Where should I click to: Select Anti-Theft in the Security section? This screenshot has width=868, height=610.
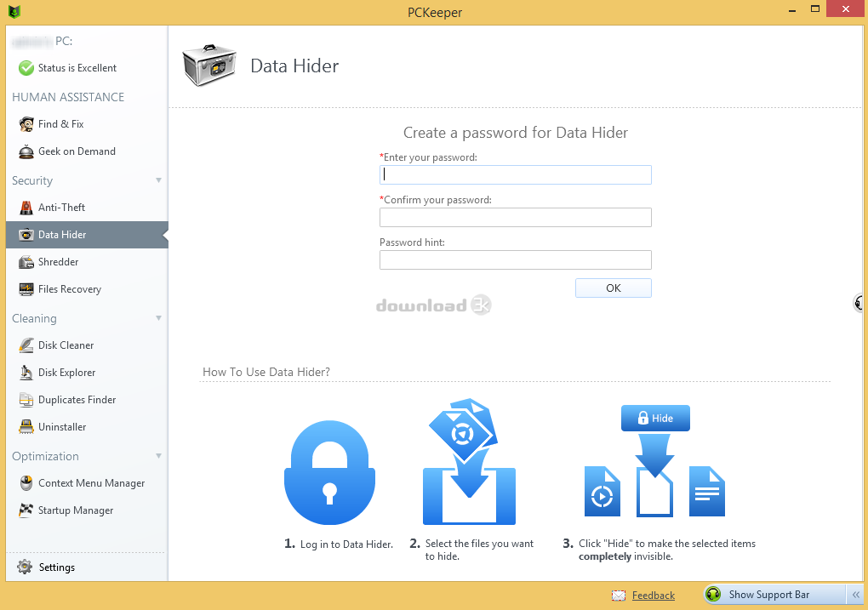pos(87,208)
